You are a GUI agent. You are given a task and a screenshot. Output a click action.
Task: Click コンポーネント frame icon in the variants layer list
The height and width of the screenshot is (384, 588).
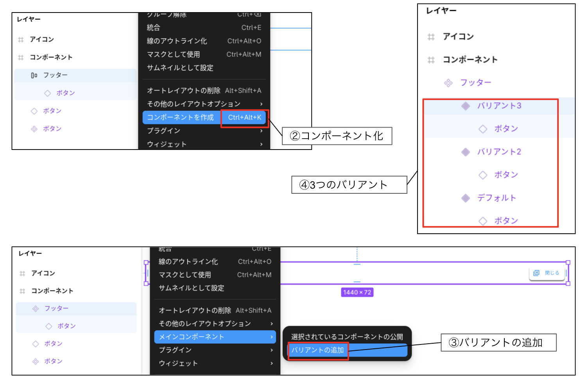tap(431, 60)
